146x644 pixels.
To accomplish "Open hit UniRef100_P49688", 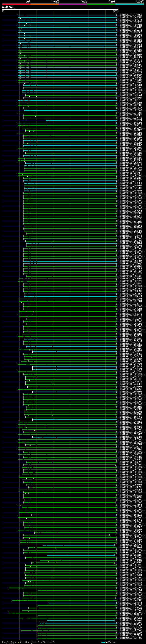I will point(131,17).
